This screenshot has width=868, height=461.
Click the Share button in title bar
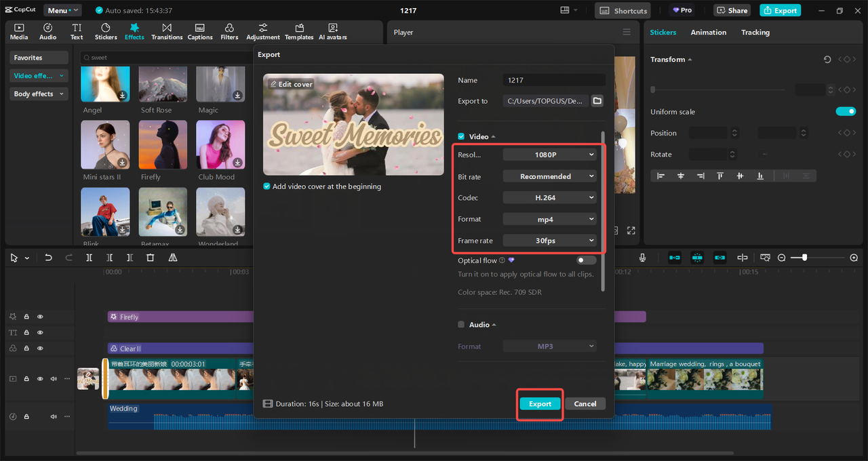[x=732, y=10]
